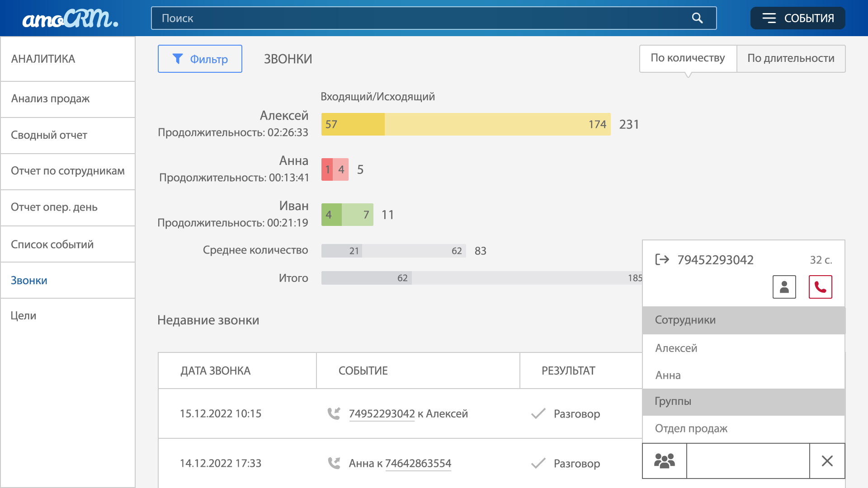Open Анализ продаж in sidebar
Image resolution: width=868 pixels, height=488 pixels.
pos(68,99)
